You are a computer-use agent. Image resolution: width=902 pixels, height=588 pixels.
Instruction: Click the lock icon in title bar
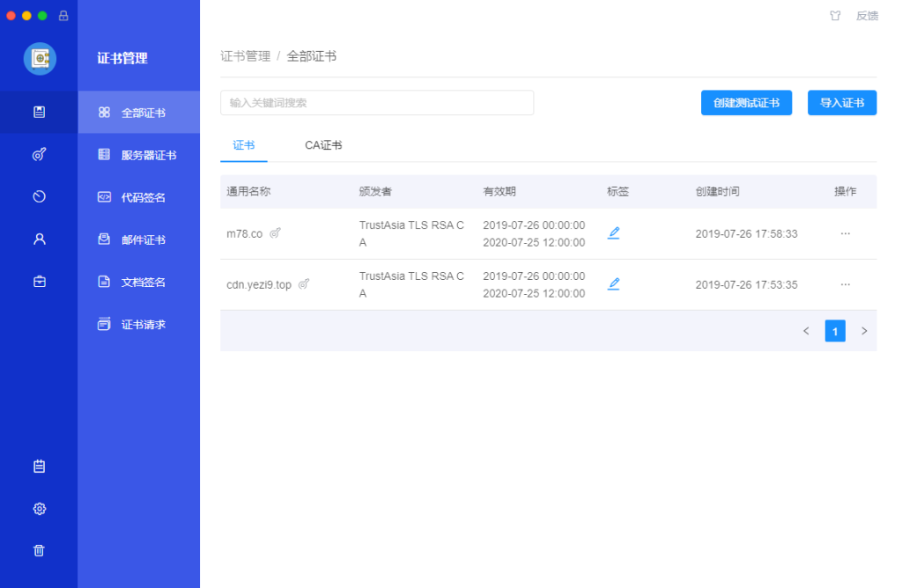coord(63,16)
